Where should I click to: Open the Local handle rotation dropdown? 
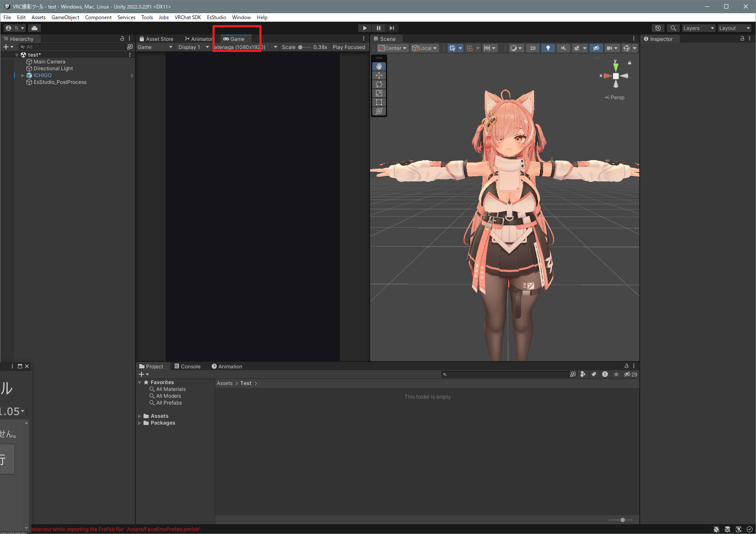click(425, 48)
